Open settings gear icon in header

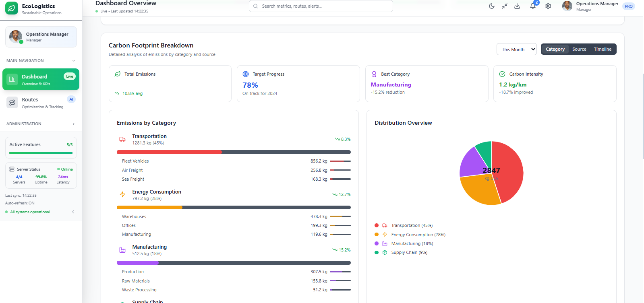pos(548,6)
